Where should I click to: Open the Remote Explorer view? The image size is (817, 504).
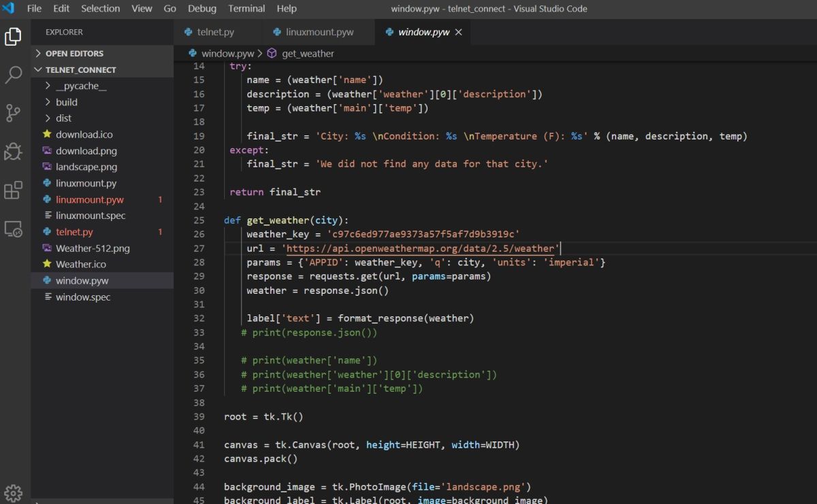point(13,229)
